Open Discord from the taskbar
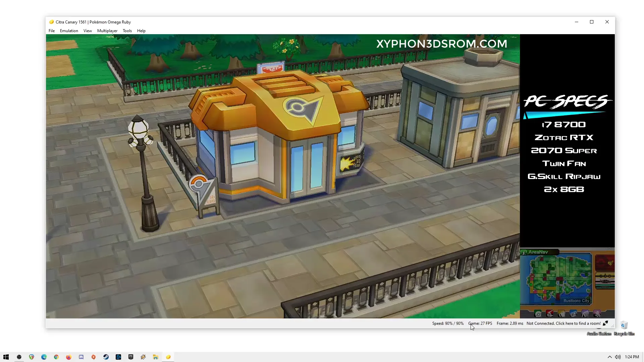 81,357
